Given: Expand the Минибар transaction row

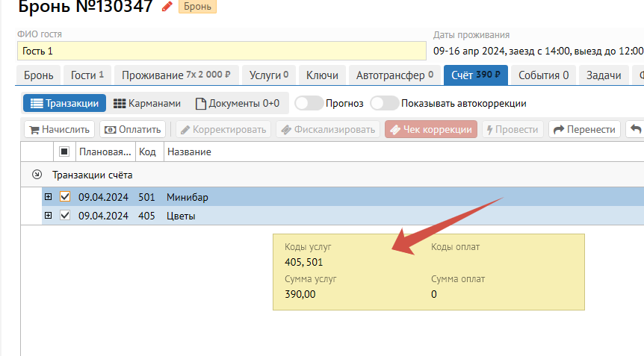Looking at the screenshot, I should point(49,197).
